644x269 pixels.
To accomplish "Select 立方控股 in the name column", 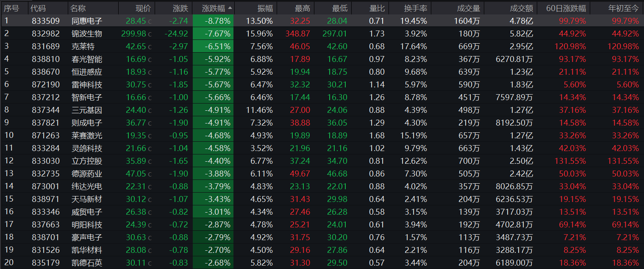I will point(87,161).
